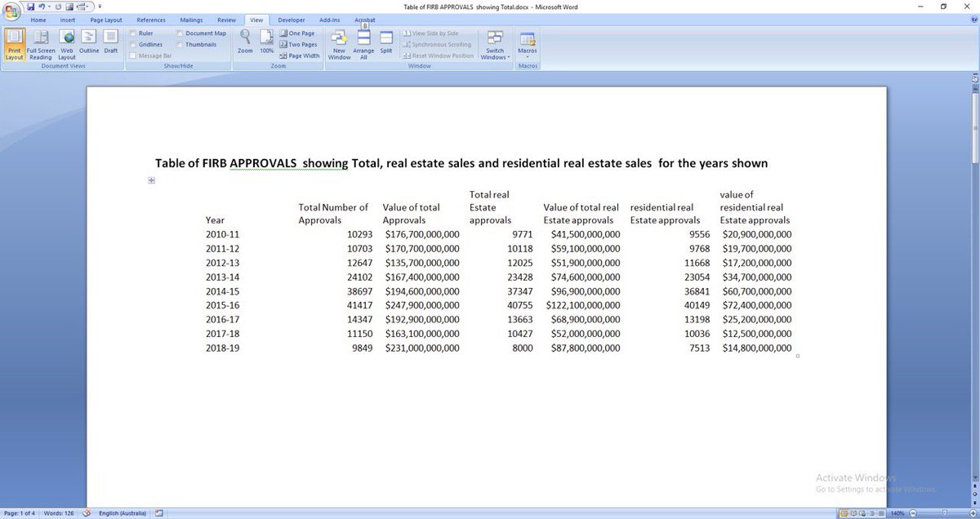This screenshot has height=519, width=980.
Task: Arrange All open windows
Action: pyautogui.click(x=363, y=45)
